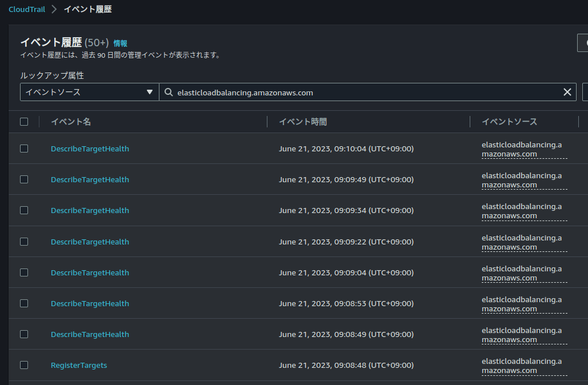Select checkbox for 09:09:22 DescribeTargetHealth event
Viewport: 588px width, 385px height.
[x=24, y=242]
